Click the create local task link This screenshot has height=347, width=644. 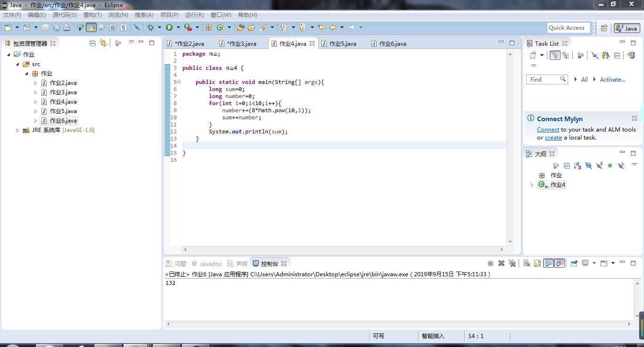(553, 138)
